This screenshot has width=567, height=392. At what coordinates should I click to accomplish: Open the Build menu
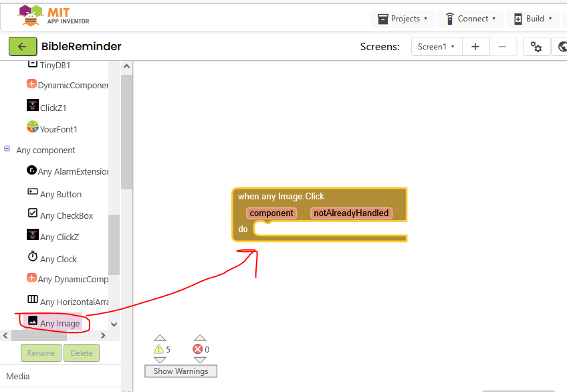(533, 19)
